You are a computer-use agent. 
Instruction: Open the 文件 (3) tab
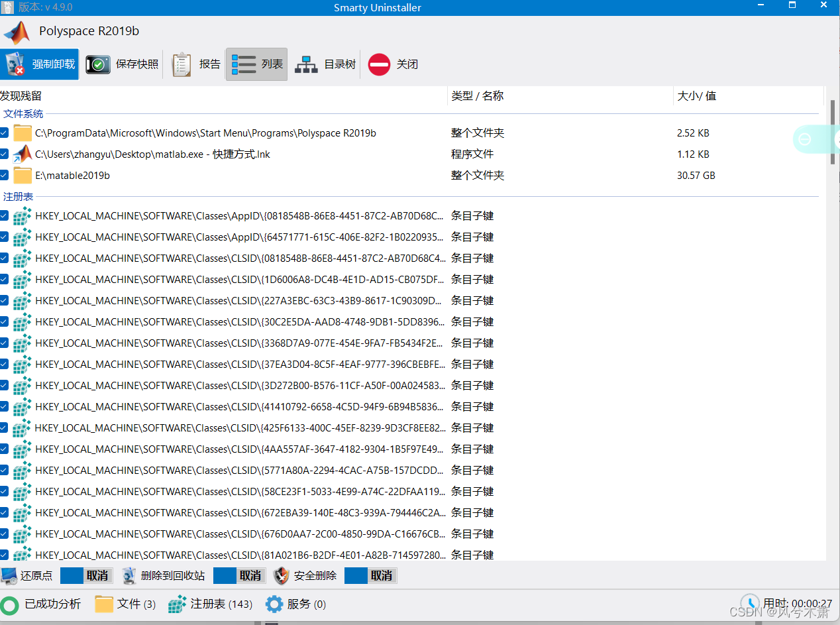126,604
